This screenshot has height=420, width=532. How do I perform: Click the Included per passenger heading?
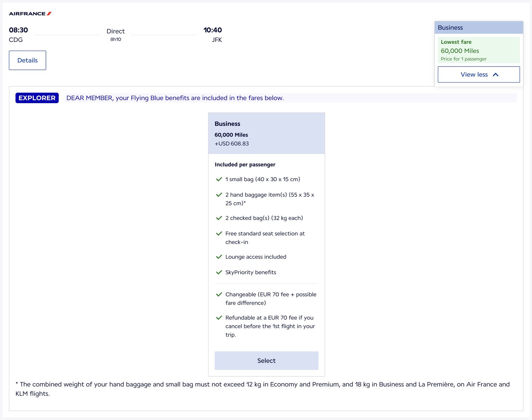pos(245,164)
